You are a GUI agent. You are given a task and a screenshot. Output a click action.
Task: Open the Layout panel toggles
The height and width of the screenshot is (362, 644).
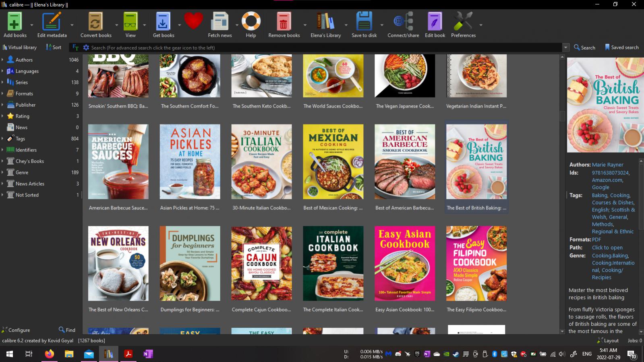[x=608, y=340]
